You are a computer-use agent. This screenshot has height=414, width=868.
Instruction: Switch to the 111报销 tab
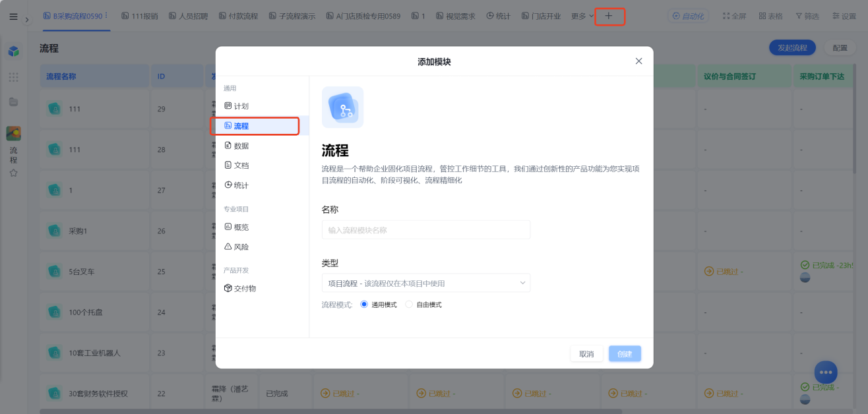(139, 16)
